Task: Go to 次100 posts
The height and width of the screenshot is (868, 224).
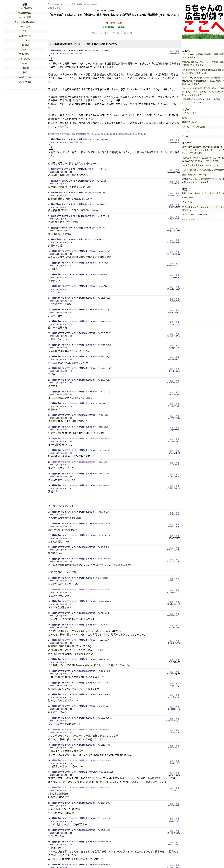Action: pyautogui.click(x=116, y=33)
